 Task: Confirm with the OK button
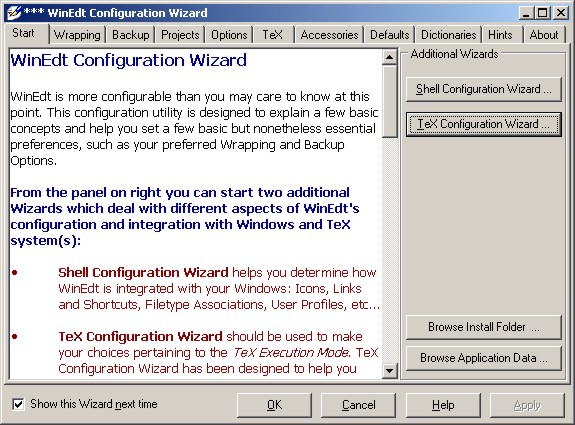(x=274, y=405)
